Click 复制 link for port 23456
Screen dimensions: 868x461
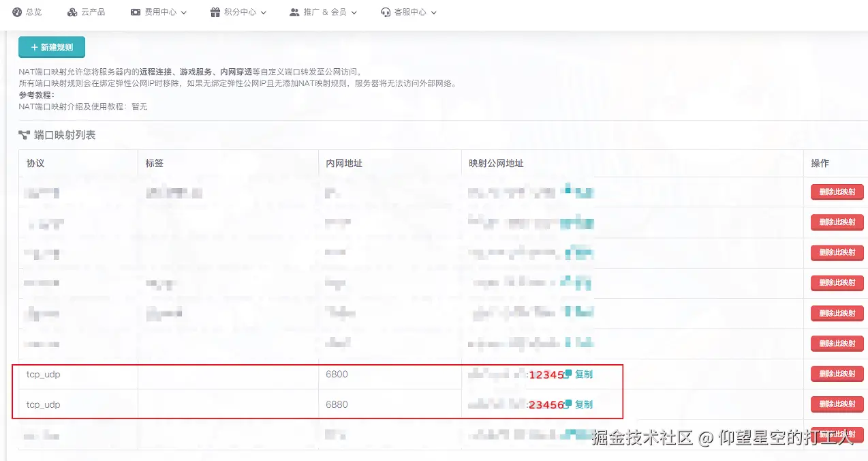tap(584, 404)
